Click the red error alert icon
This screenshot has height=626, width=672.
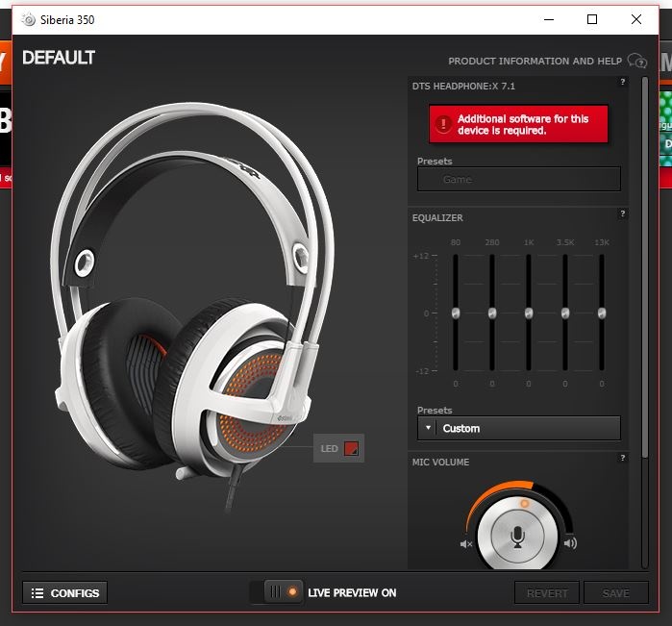pyautogui.click(x=443, y=124)
